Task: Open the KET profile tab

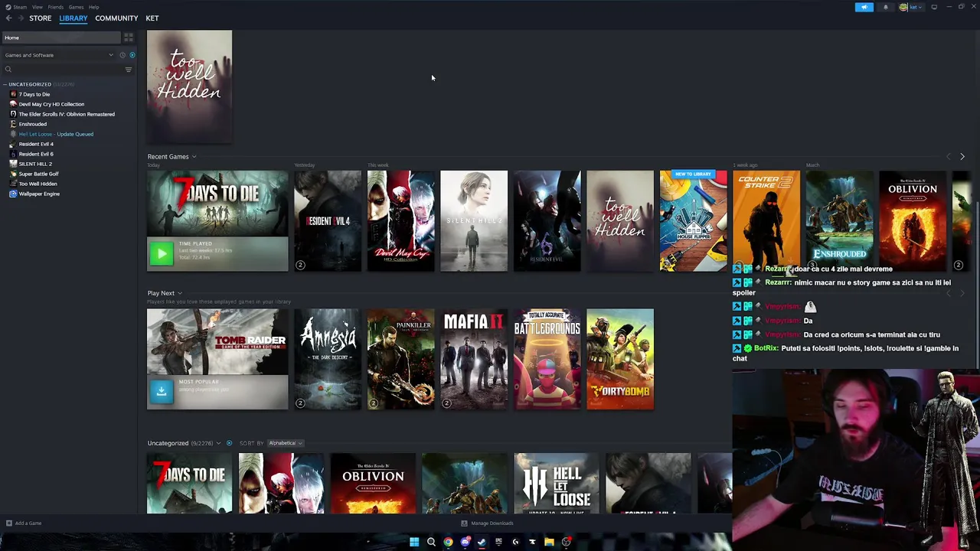Action: click(152, 18)
